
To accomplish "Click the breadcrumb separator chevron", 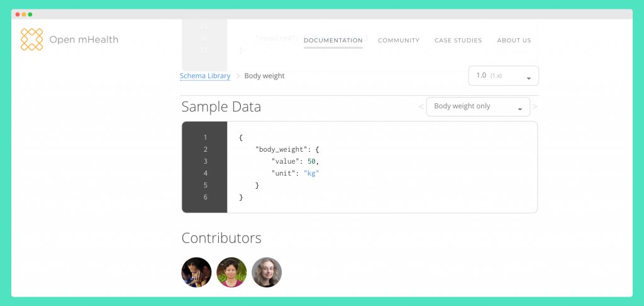I will (x=238, y=76).
